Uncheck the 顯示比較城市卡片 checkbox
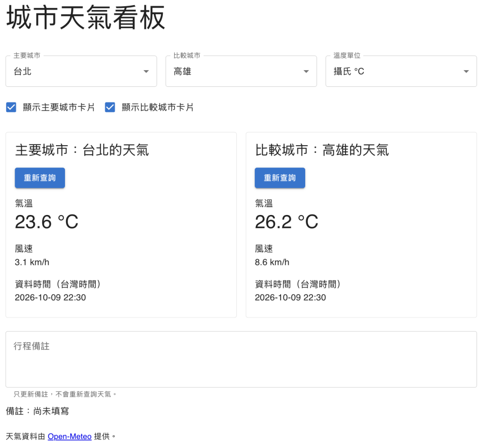Image resolution: width=486 pixels, height=448 pixels. (x=110, y=107)
